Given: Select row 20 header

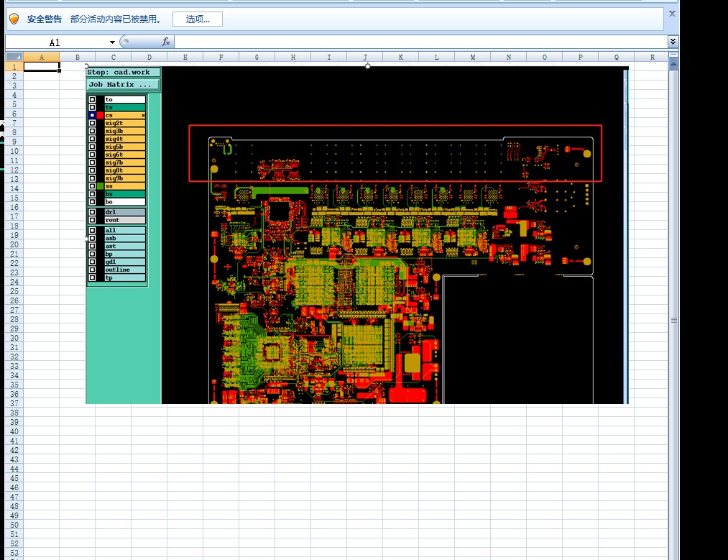Looking at the screenshot, I should (14, 244).
